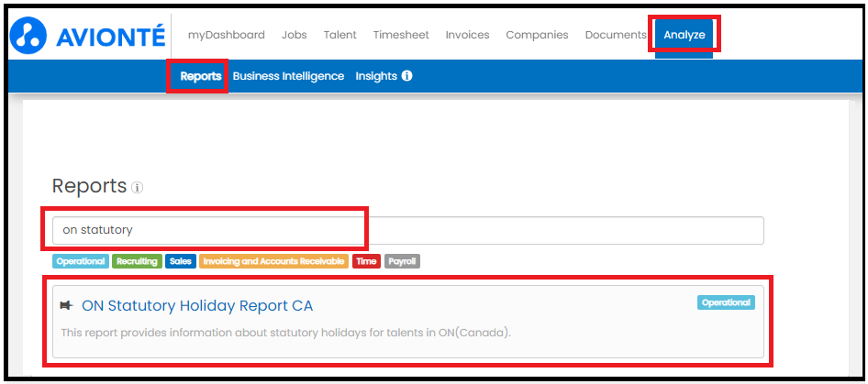The width and height of the screenshot is (868, 384).
Task: Go to the Companies menu
Action: [537, 35]
